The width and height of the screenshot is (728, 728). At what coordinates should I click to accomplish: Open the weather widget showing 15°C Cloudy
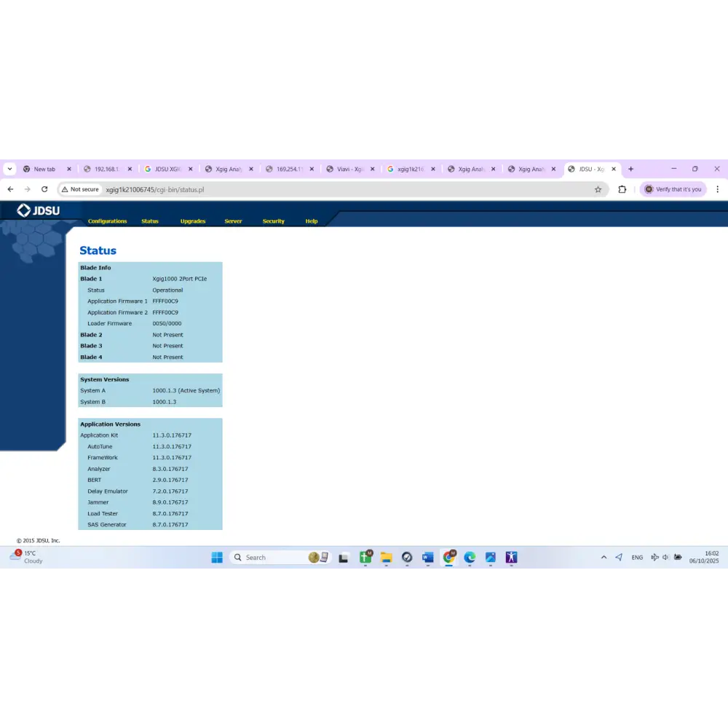[27, 557]
